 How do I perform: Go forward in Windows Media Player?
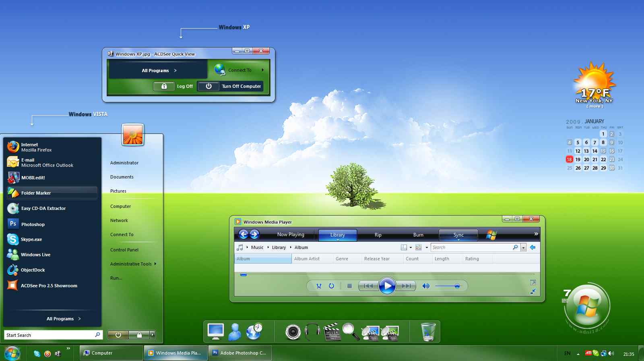[254, 234]
